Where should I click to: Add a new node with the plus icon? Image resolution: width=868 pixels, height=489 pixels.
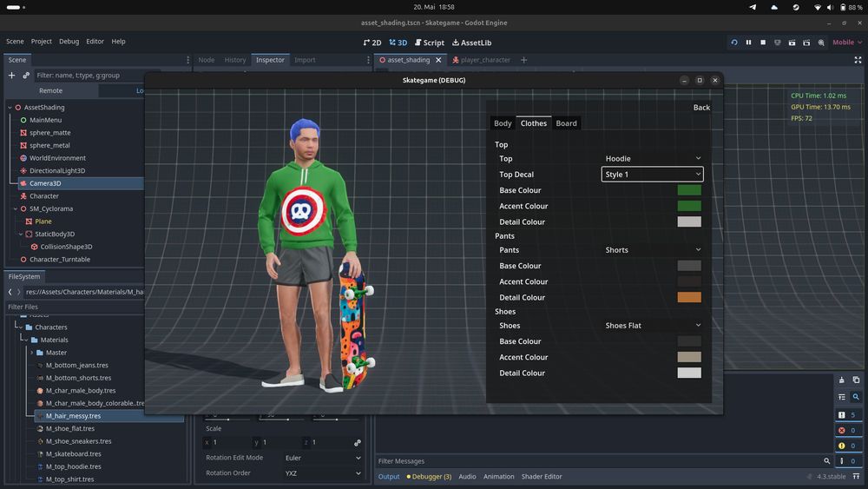[x=11, y=76]
